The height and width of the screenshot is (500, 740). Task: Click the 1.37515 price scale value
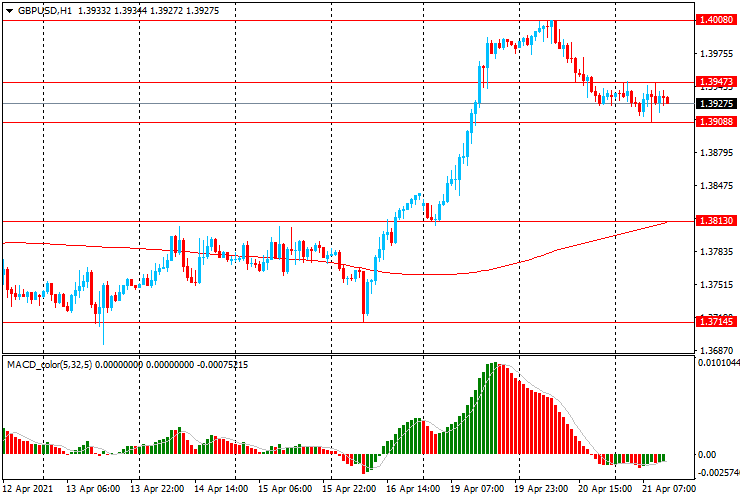[x=717, y=285]
